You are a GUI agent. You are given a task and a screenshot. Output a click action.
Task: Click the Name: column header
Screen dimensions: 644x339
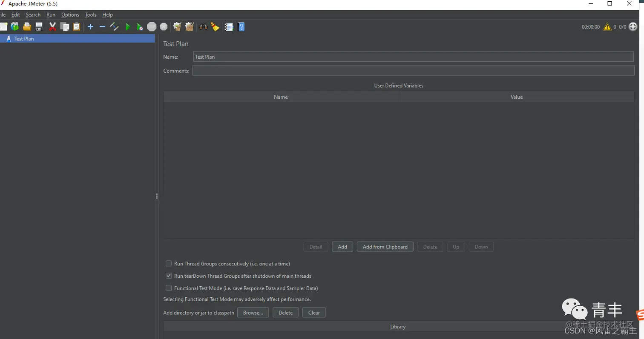[x=281, y=97]
